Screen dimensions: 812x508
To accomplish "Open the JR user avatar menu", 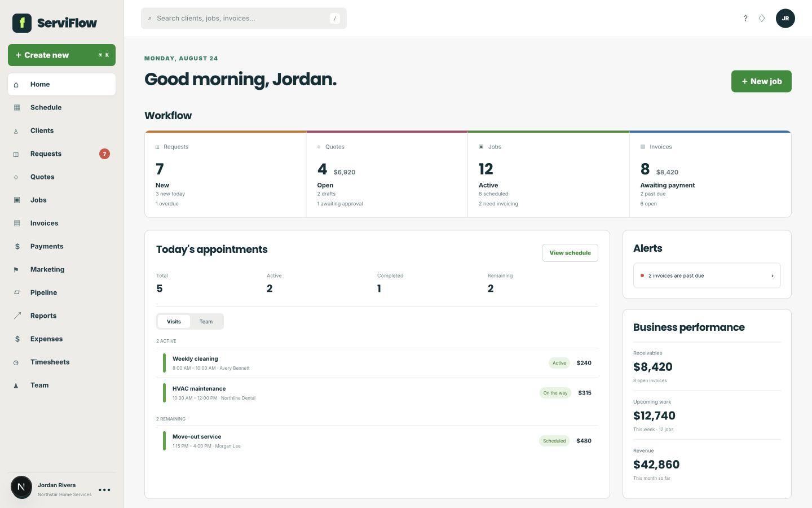I will coord(785,19).
